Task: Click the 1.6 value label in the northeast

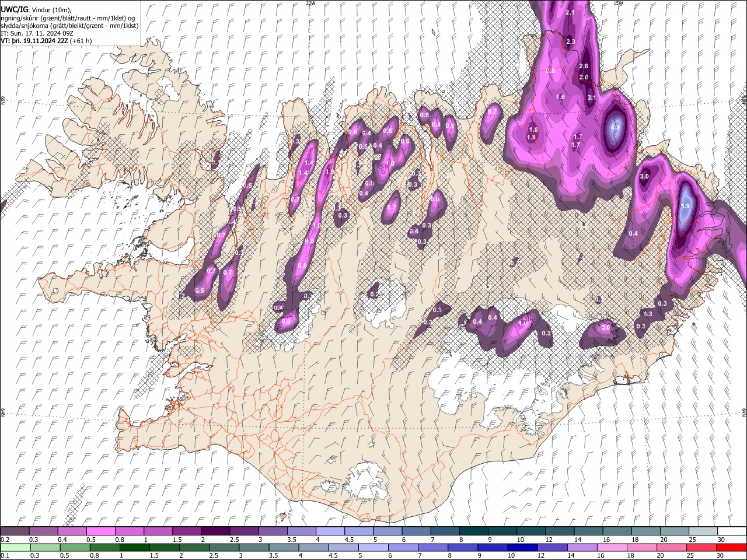Action: pos(560,97)
